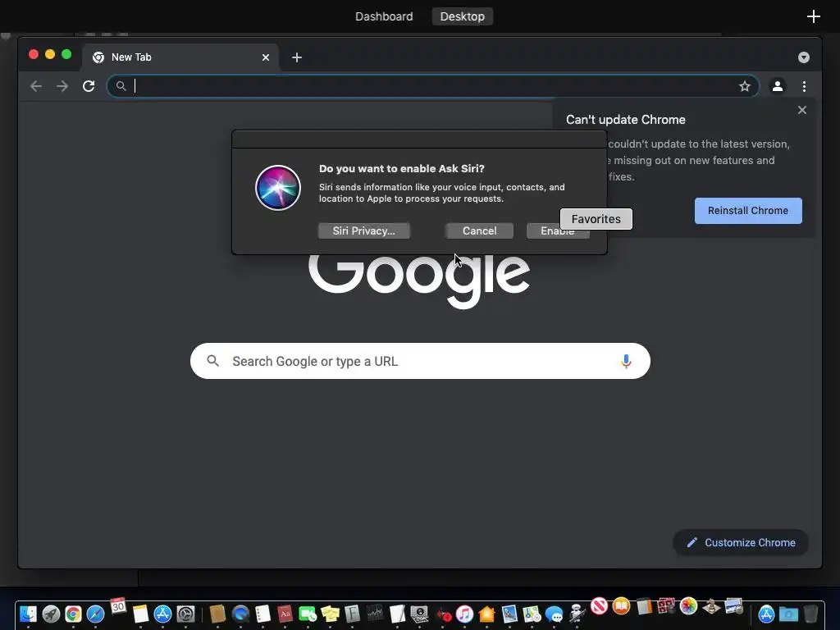
Task: Add a new space in Mission Control
Action: tap(813, 16)
